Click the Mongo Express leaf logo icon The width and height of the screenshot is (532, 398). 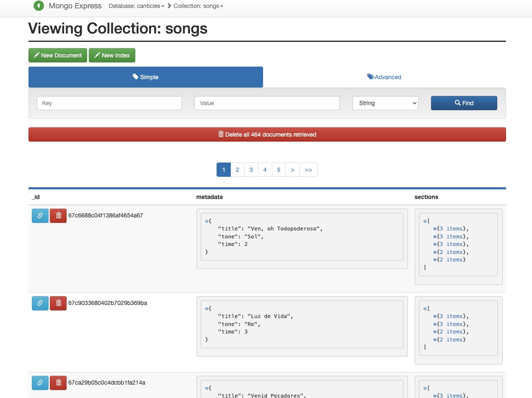click(x=39, y=6)
